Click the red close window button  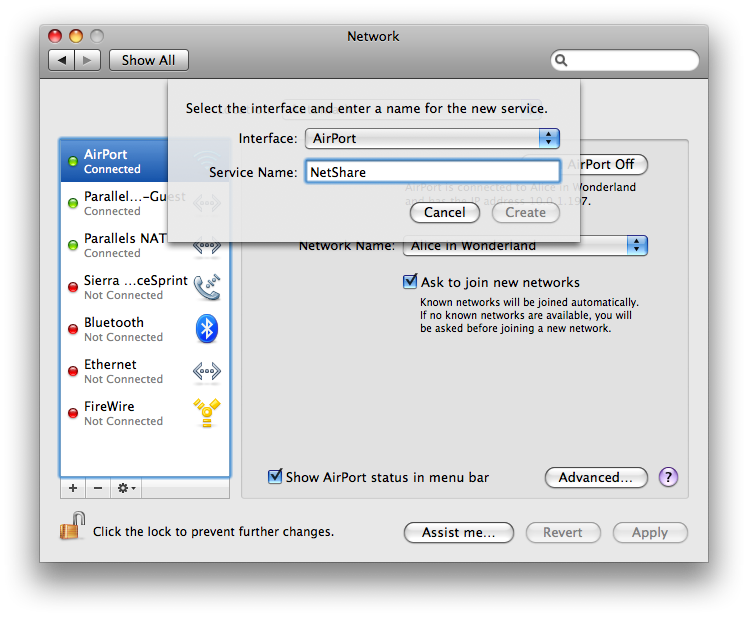(55, 36)
